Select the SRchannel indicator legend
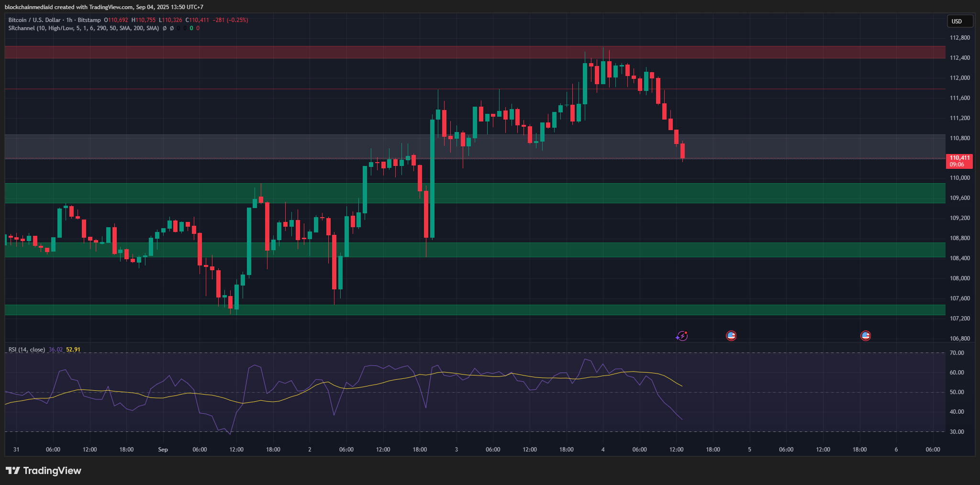 coord(83,28)
